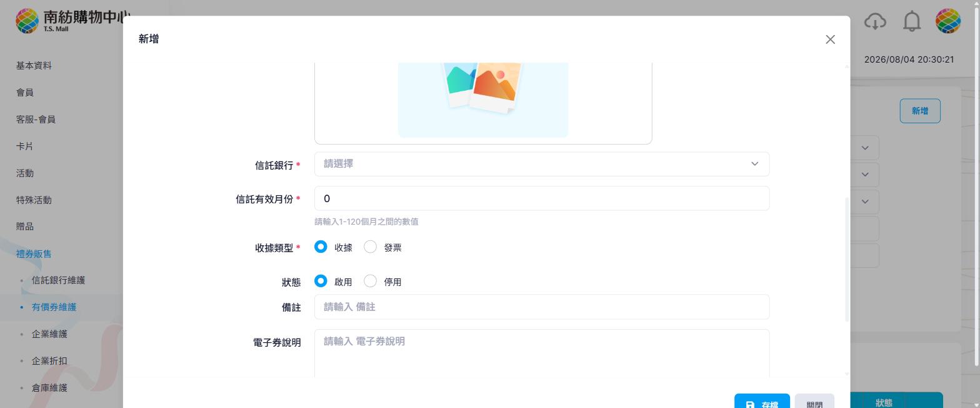This screenshot has height=408, width=980.
Task: Click the dialog's vertical scrollbar
Action: pyautogui.click(x=847, y=260)
